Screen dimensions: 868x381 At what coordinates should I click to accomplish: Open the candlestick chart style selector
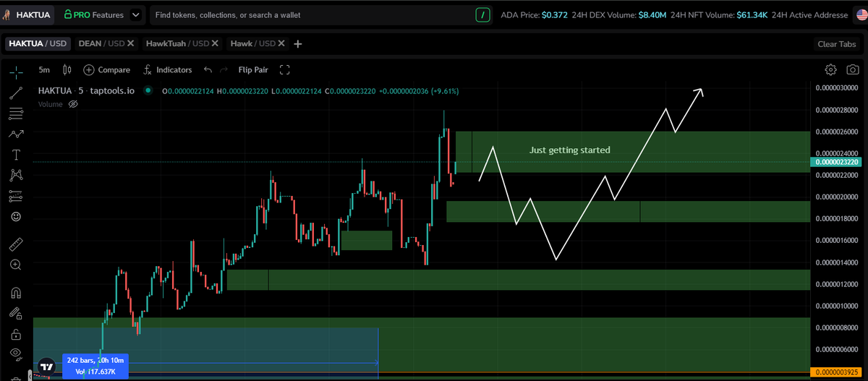[67, 70]
